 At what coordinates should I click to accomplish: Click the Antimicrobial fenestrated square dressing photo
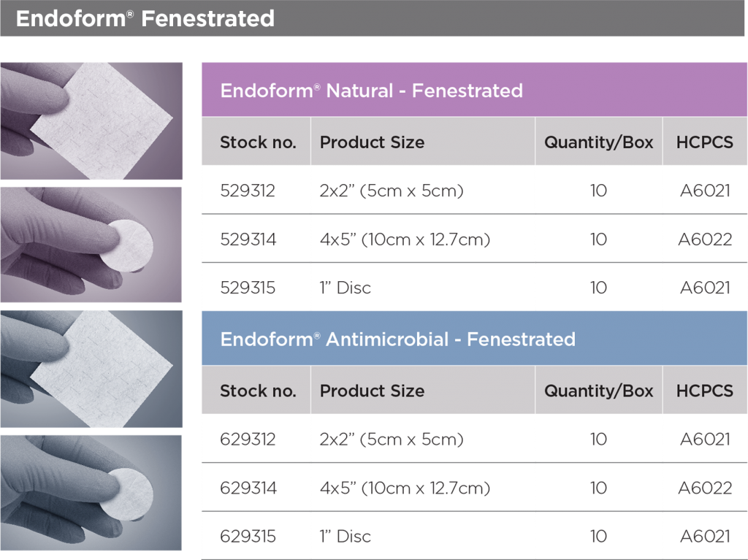91,369
